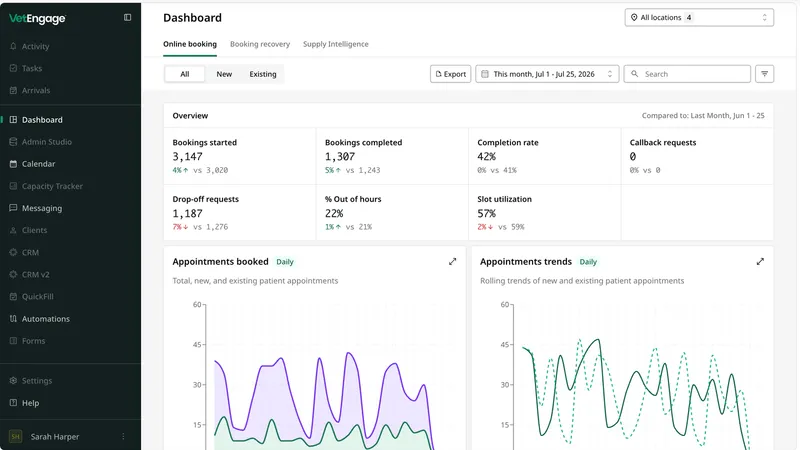Click the % Out of hours 22% value

(x=334, y=213)
